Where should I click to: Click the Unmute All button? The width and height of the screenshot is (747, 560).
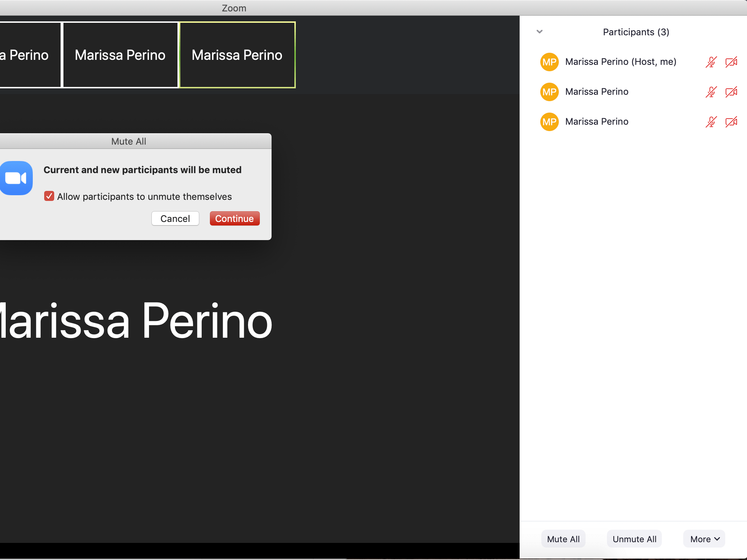coord(634,539)
